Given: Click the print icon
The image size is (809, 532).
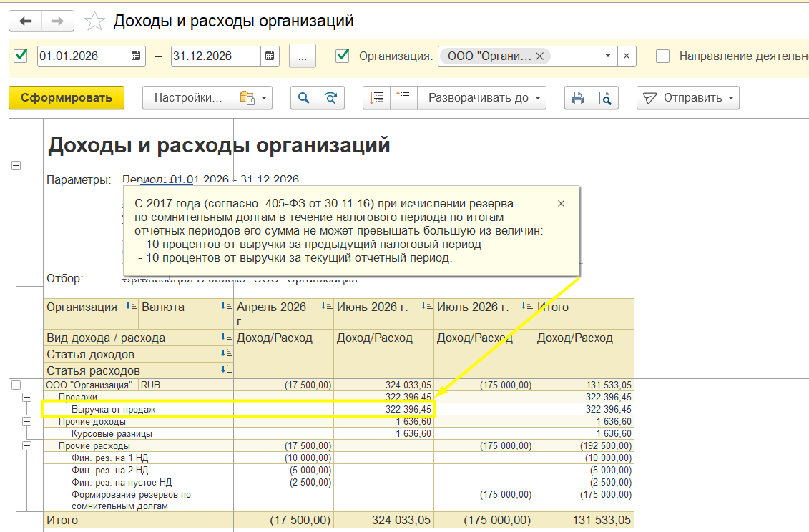Looking at the screenshot, I should [578, 97].
